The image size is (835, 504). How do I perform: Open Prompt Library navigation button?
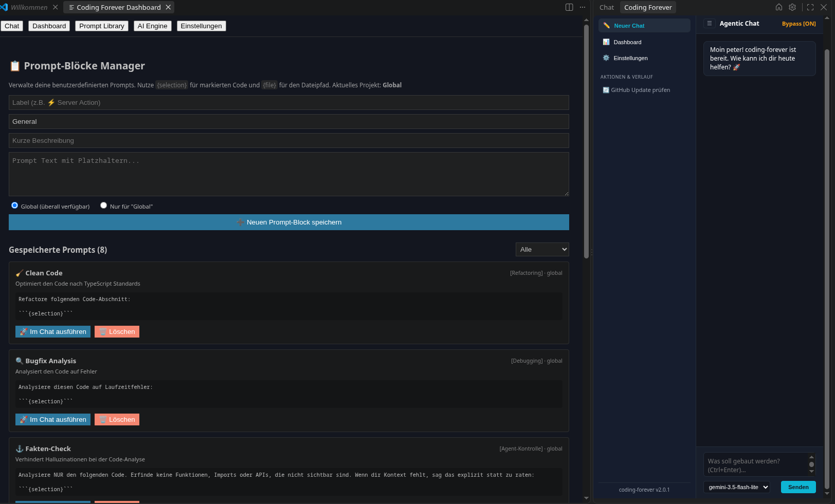coord(102,26)
